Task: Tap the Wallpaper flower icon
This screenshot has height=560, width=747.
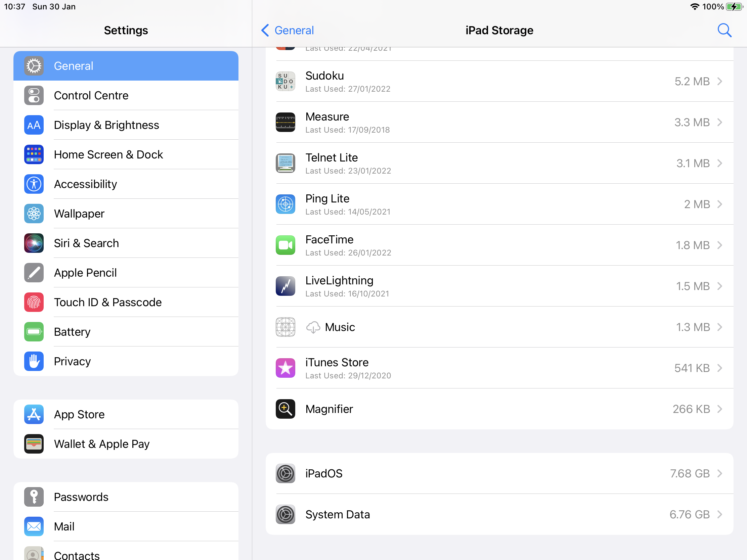Action: [x=34, y=214]
